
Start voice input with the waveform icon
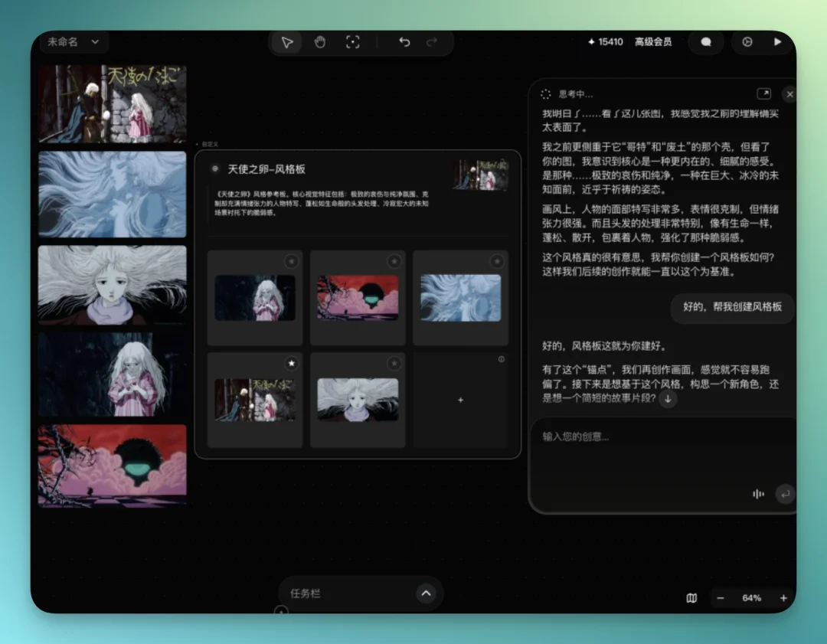757,494
